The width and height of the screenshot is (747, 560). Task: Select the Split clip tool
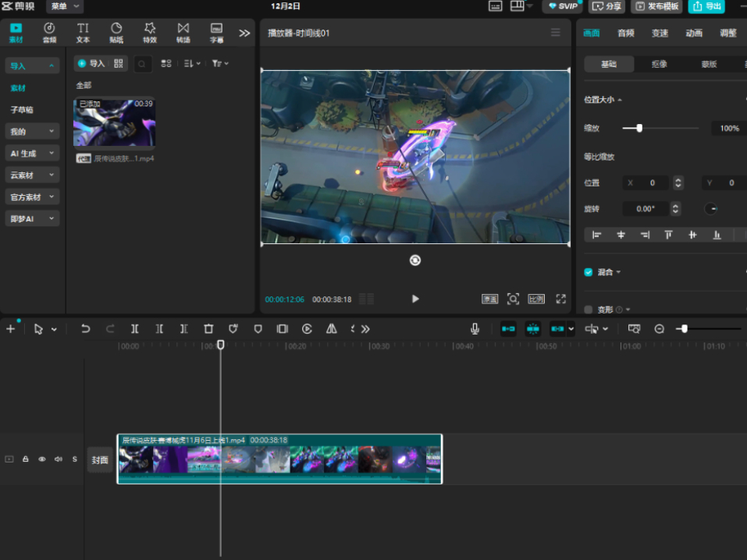(x=134, y=328)
